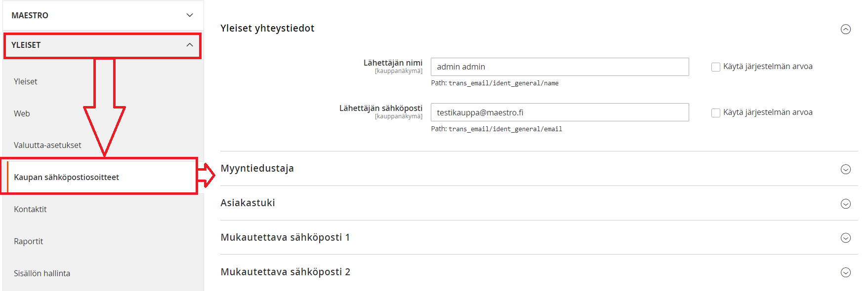Image resolution: width=868 pixels, height=291 pixels.
Task: Expand Mukautettava sähköposti 2 arrow icon
Action: pyautogui.click(x=845, y=272)
